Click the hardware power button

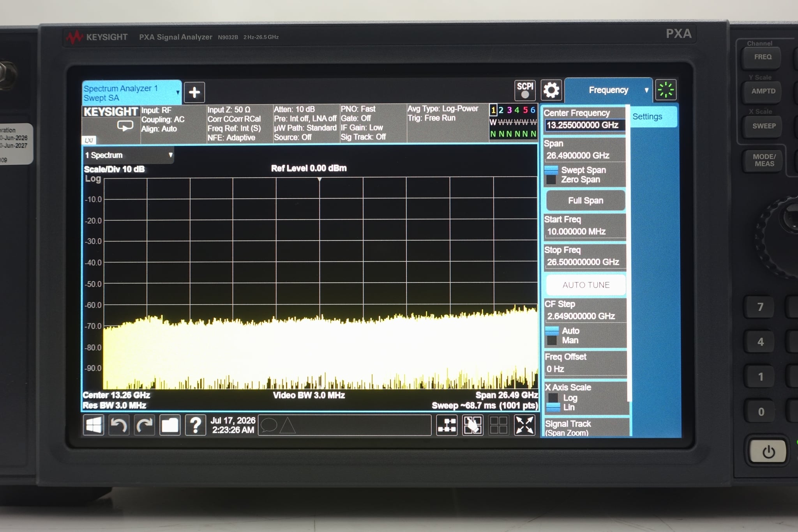pyautogui.click(x=768, y=452)
